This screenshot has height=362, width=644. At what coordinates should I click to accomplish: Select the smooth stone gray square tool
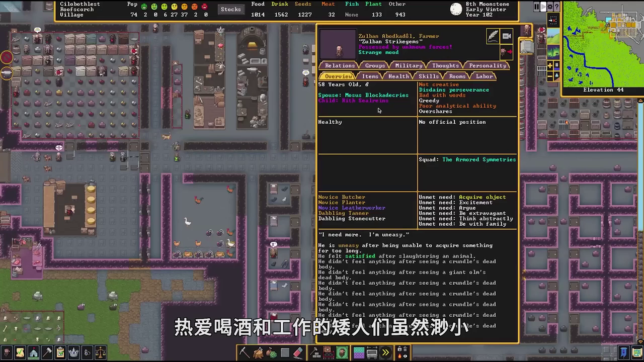tap(285, 352)
